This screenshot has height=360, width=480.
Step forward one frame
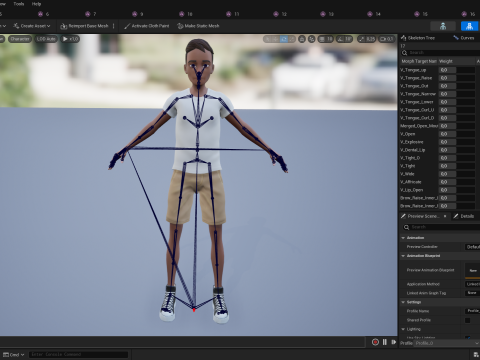coord(394,342)
